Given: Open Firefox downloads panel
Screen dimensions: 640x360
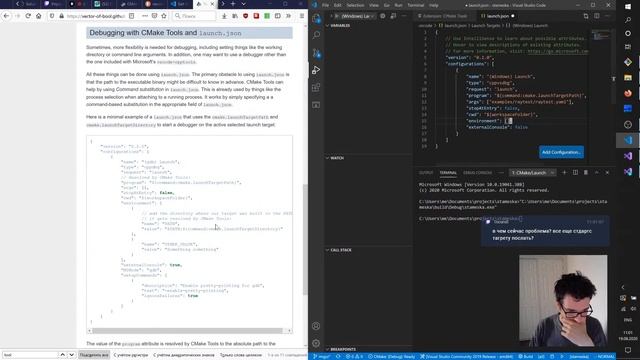Looking at the screenshot, I should coord(224,16).
